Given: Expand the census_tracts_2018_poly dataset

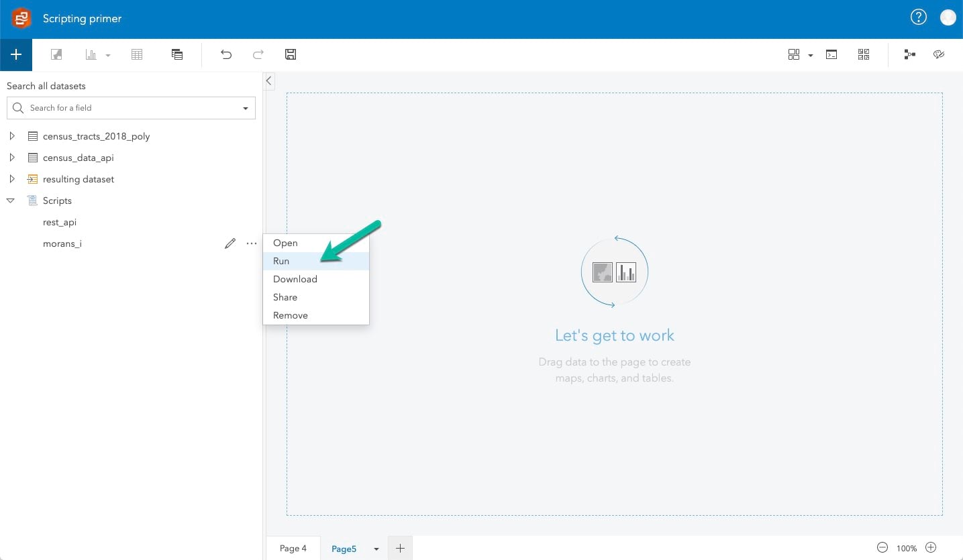Looking at the screenshot, I should 12,135.
